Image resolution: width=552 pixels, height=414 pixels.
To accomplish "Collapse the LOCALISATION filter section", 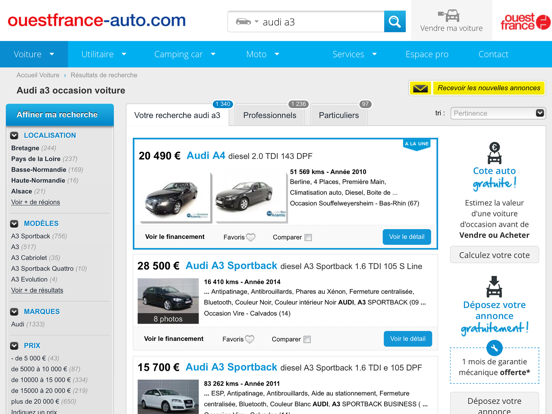I will 14,136.
